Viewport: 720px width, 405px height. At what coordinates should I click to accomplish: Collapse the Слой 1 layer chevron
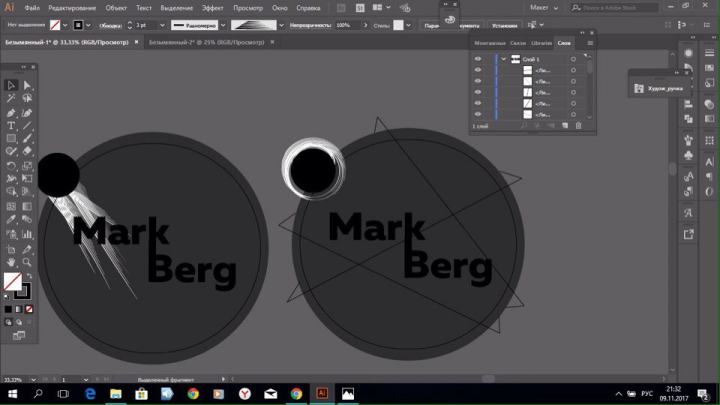[504, 59]
